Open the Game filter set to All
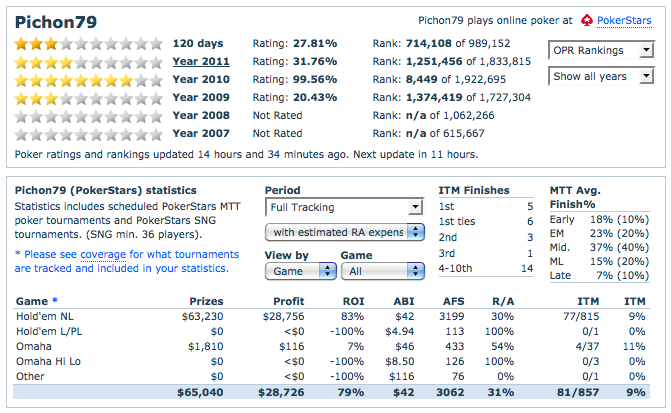This screenshot has height=413, width=671. [x=383, y=271]
